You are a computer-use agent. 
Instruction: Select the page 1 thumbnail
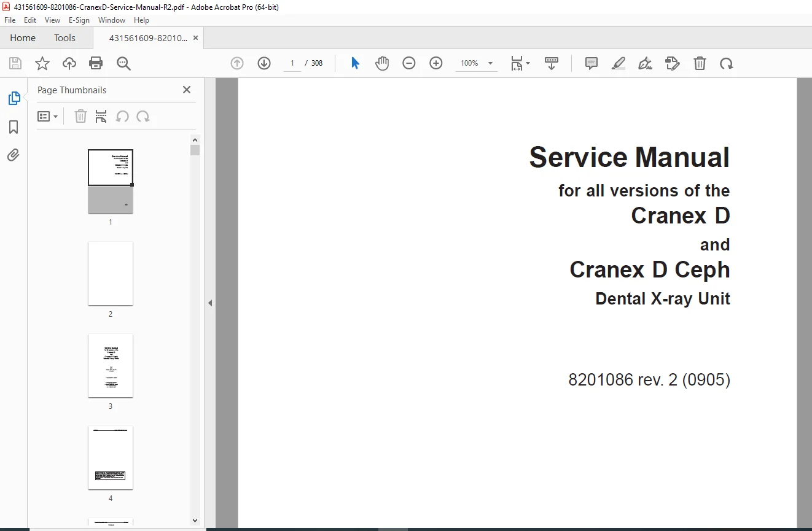click(111, 182)
